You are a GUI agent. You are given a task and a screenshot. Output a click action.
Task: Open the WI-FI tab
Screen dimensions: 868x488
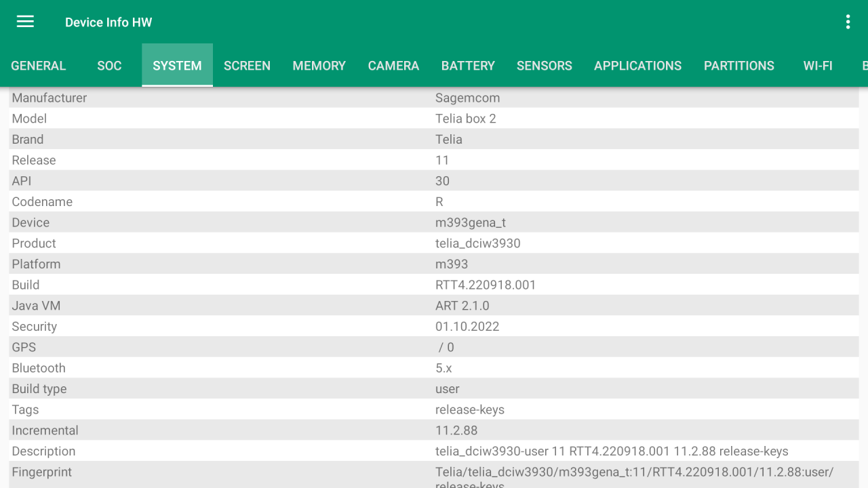click(818, 65)
